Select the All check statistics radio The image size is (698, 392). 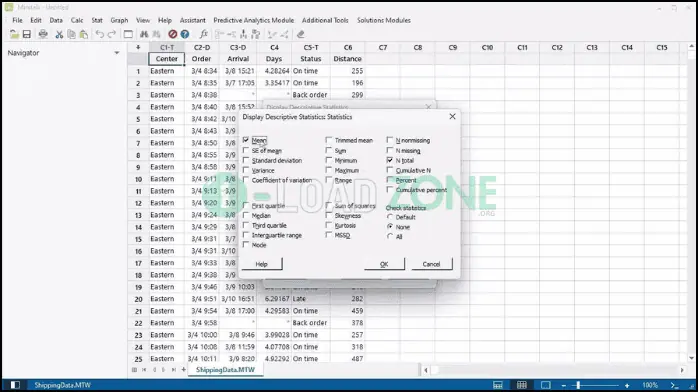coord(390,237)
